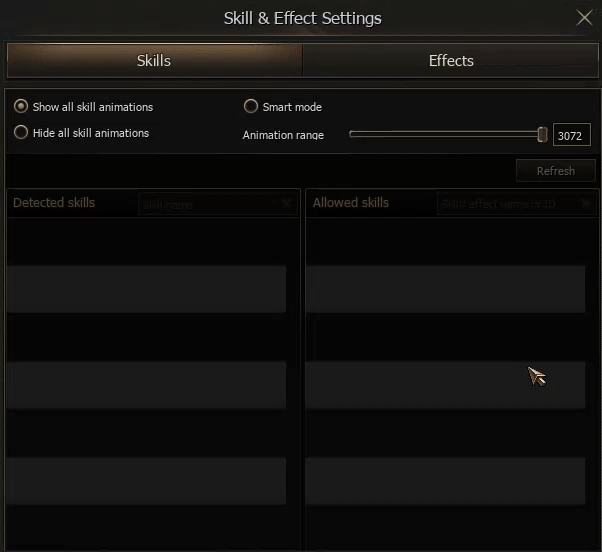Expand the Detected skills filter dropdown arrow
Screen dimensions: 602x552
pos(286,204)
